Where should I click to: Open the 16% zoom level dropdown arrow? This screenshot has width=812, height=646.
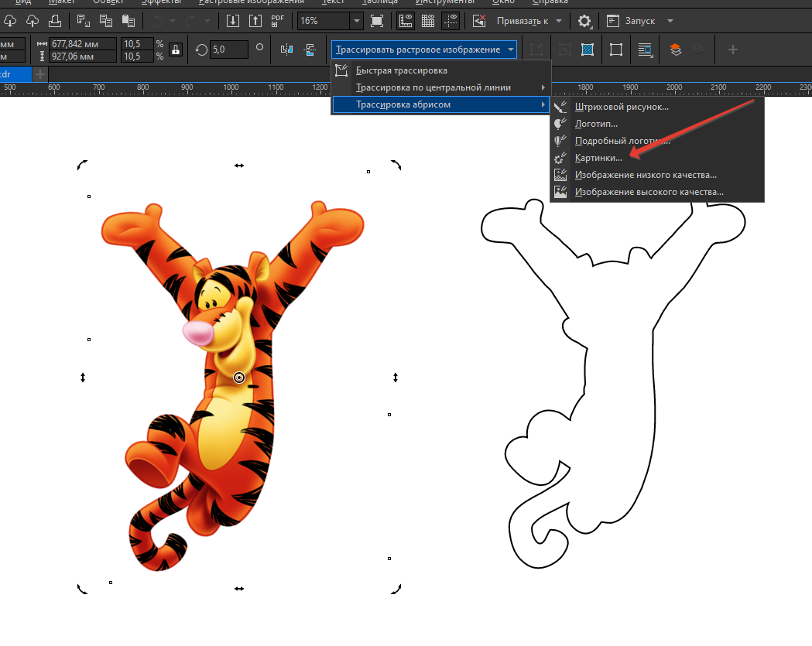pos(356,21)
